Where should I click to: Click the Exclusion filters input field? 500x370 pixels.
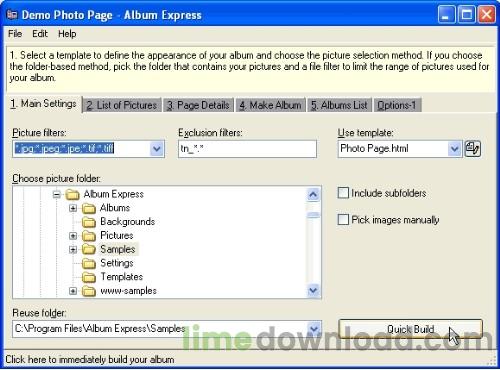point(247,149)
